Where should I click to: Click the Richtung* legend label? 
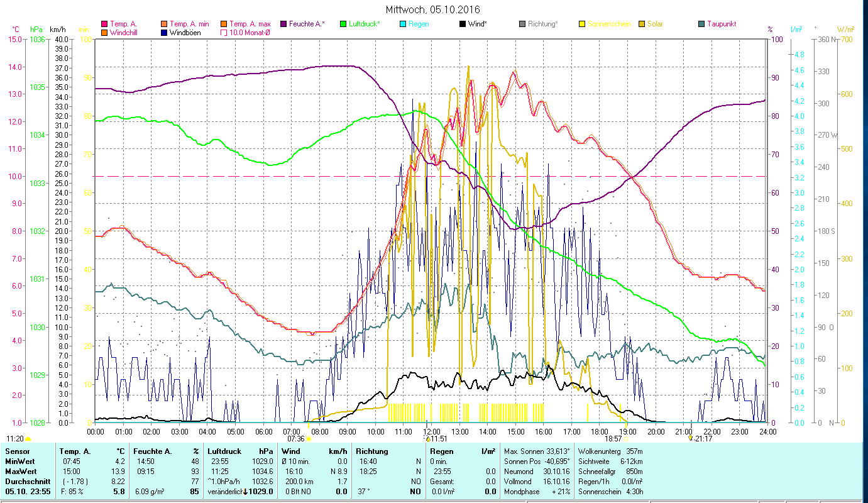coord(542,24)
